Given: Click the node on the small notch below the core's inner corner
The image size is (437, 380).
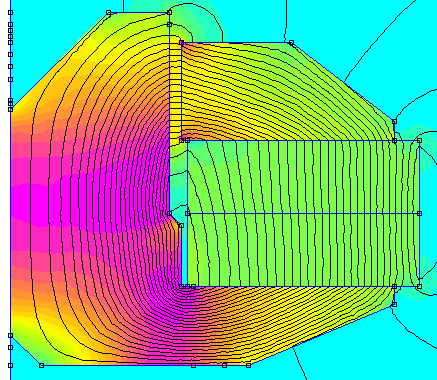Looking at the screenshot, I should pos(181,226).
